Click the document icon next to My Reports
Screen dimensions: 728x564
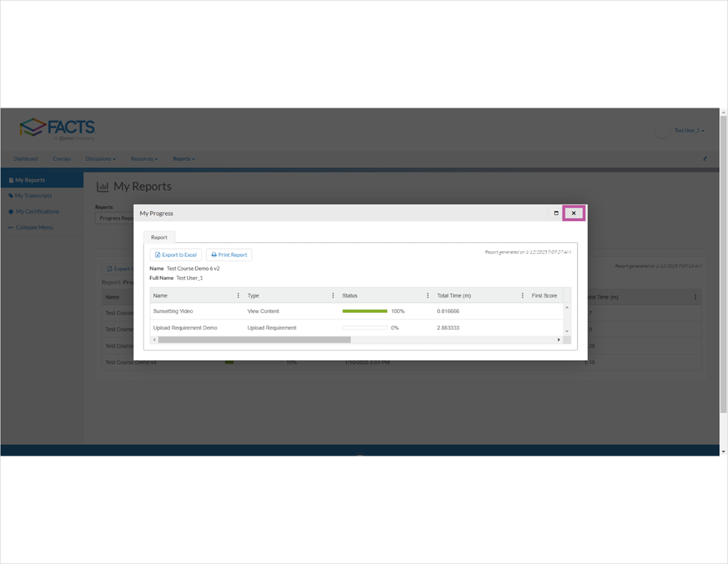(x=11, y=180)
